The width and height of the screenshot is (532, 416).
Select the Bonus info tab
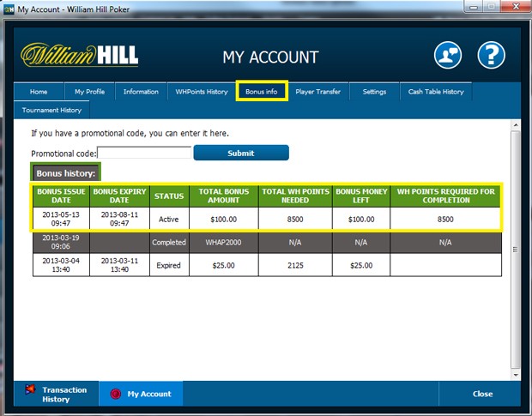pos(262,92)
